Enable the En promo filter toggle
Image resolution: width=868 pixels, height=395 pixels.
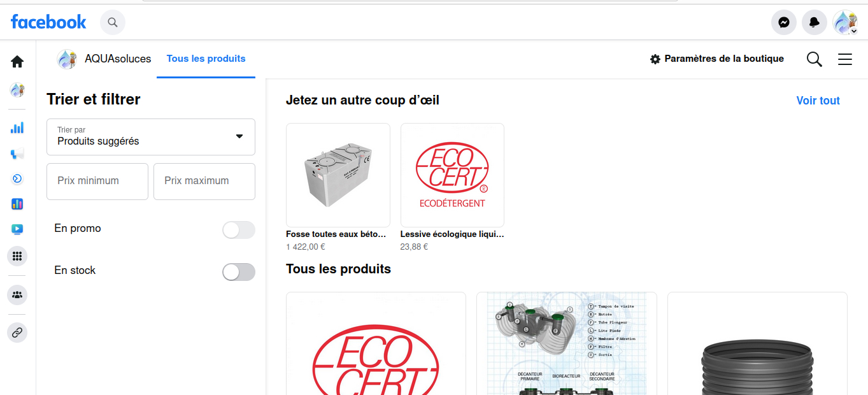coord(239,230)
